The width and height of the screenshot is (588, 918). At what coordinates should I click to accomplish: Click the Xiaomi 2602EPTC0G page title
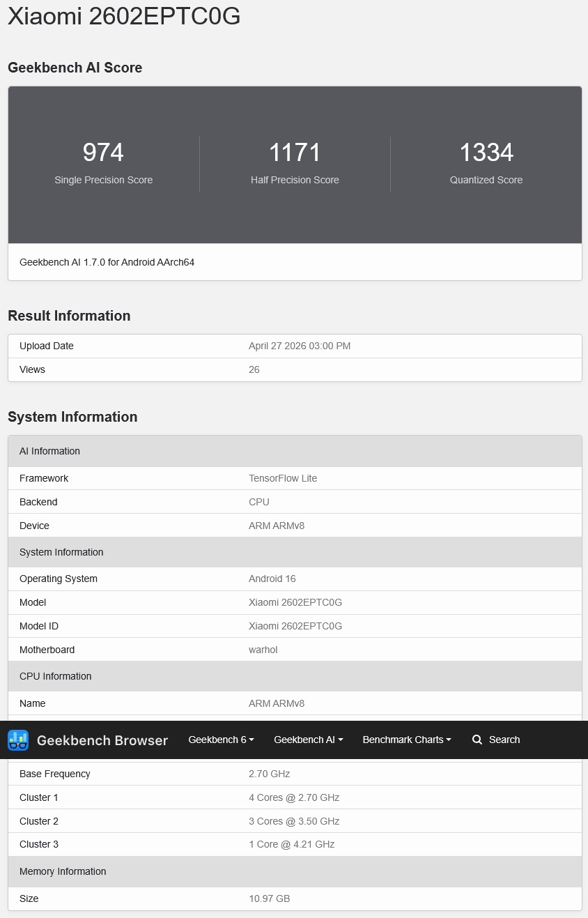point(124,16)
